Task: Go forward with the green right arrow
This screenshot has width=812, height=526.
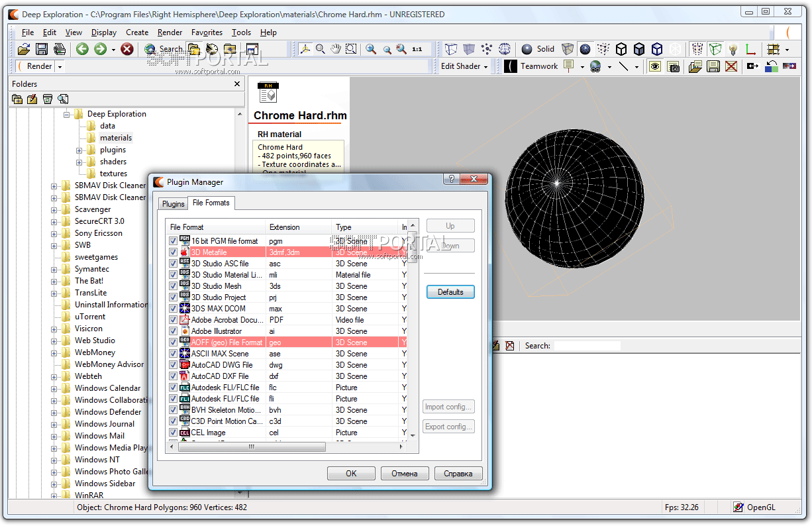Action: click(x=100, y=49)
